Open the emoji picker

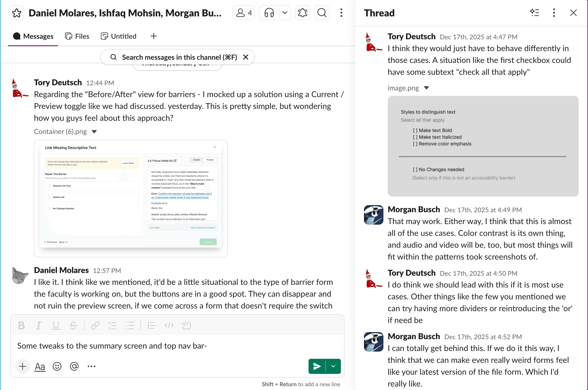point(57,366)
